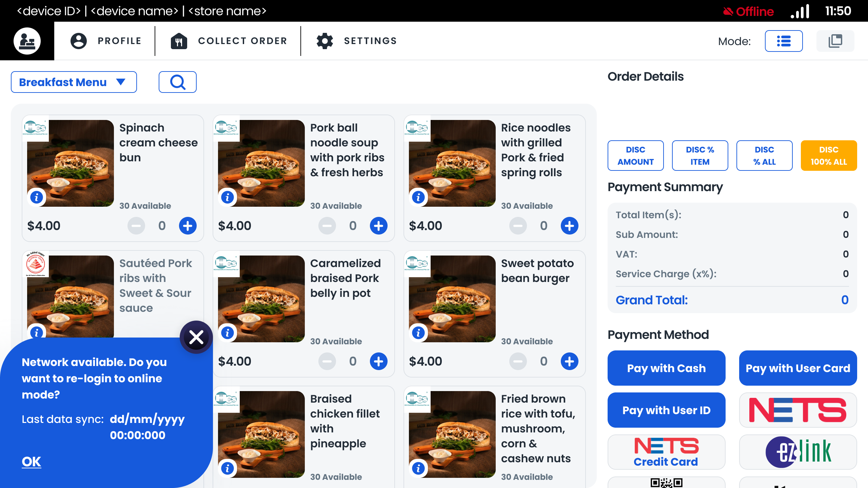
Task: Switch to list view mode
Action: click(x=784, y=41)
